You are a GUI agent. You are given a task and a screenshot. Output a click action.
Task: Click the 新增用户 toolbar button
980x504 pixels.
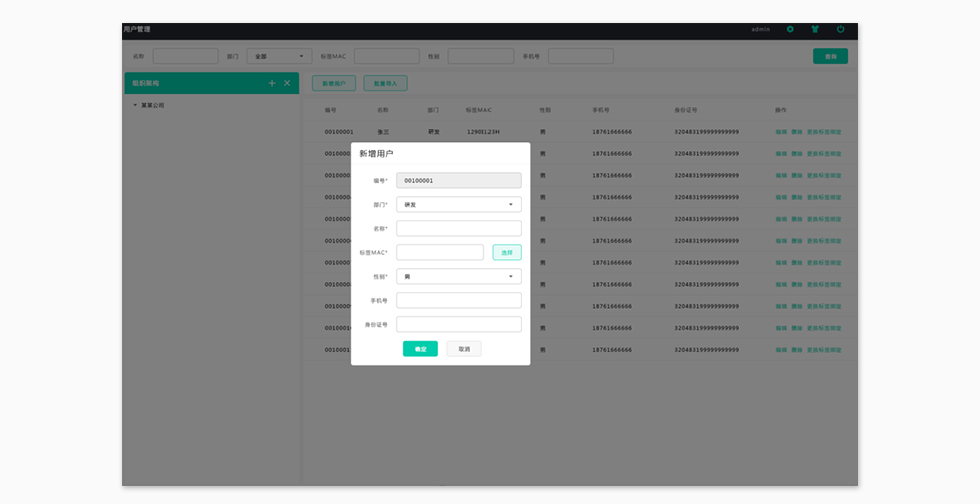(x=334, y=83)
